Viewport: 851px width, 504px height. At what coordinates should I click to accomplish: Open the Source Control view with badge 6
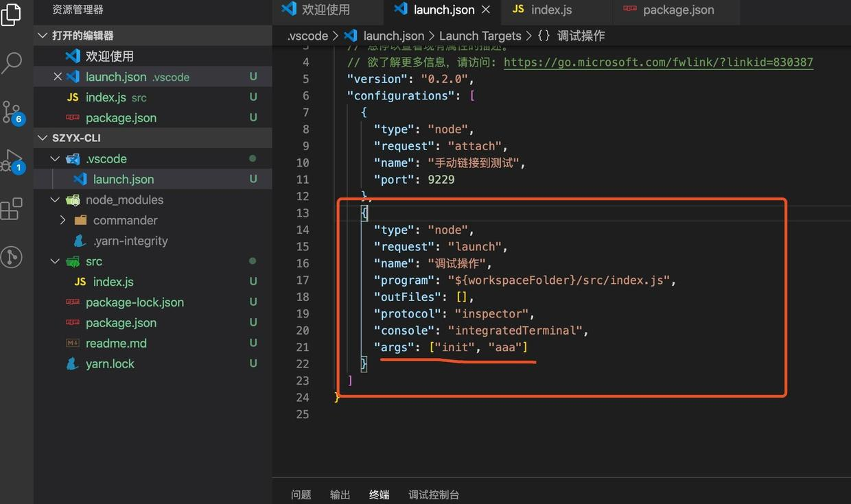[12, 112]
